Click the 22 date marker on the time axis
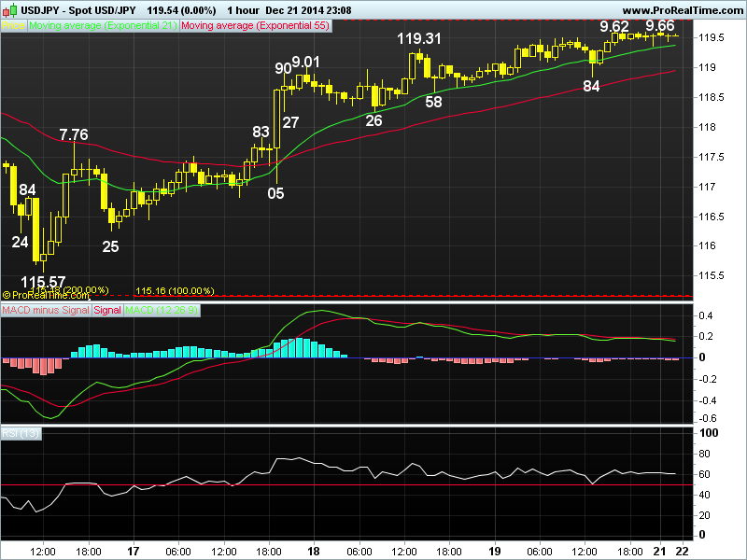 pos(684,552)
